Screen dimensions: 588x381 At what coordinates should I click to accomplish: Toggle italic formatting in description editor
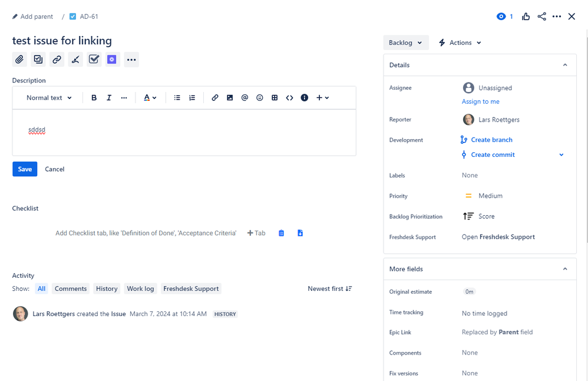(x=109, y=97)
